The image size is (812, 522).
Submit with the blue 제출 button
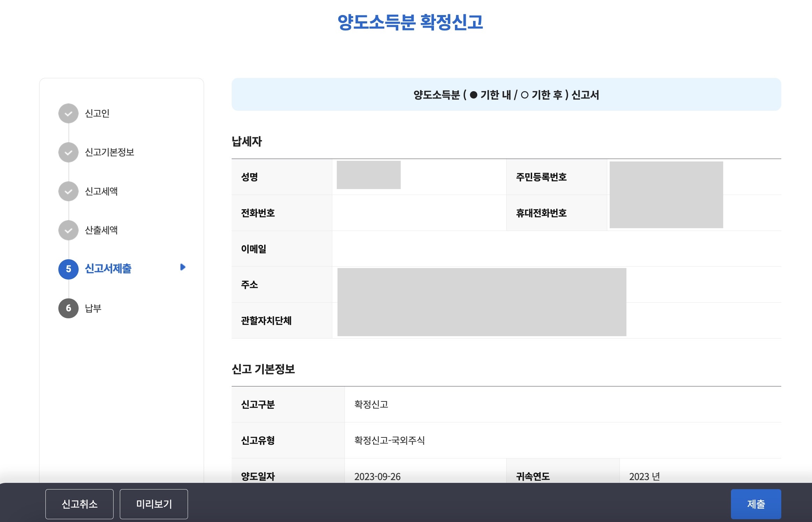[755, 504]
